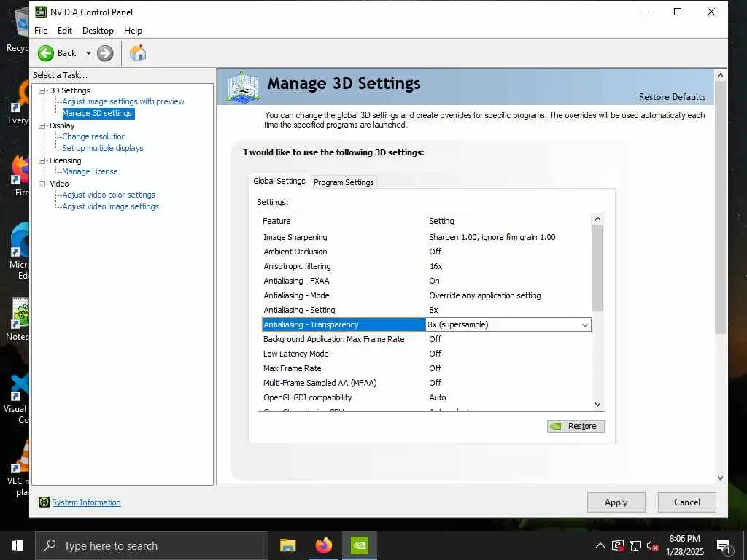747x560 pixels.
Task: Switch to the Program Settings tab
Action: coord(344,182)
